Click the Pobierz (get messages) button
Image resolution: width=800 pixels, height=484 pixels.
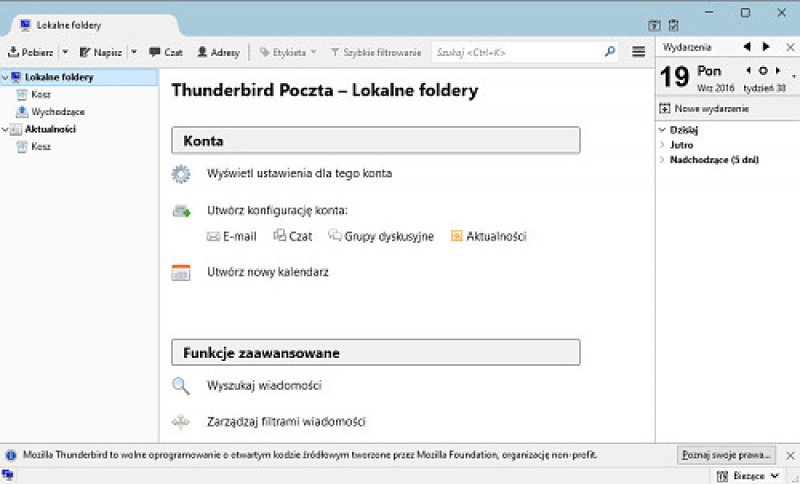coord(31,52)
